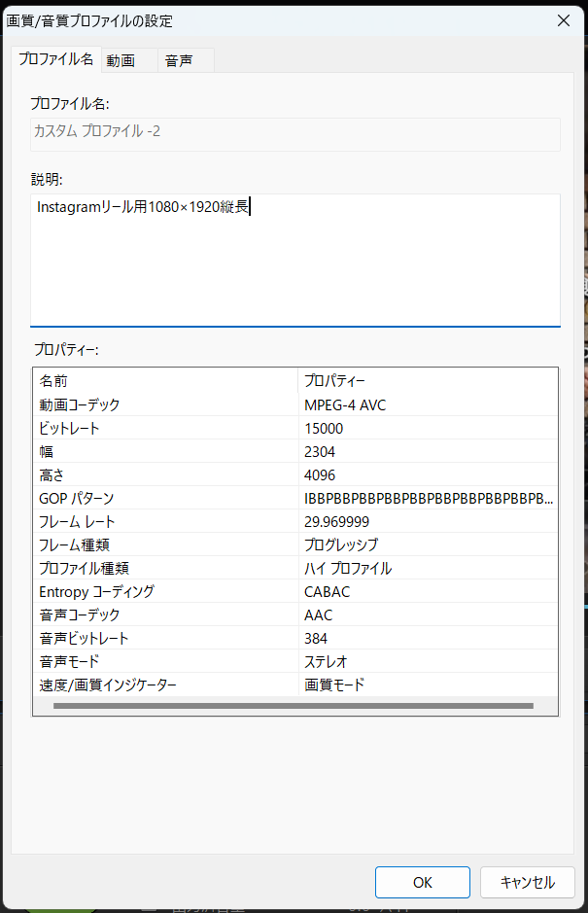Image resolution: width=588 pixels, height=913 pixels.
Task: Click the 4096 height value
Action: [320, 475]
